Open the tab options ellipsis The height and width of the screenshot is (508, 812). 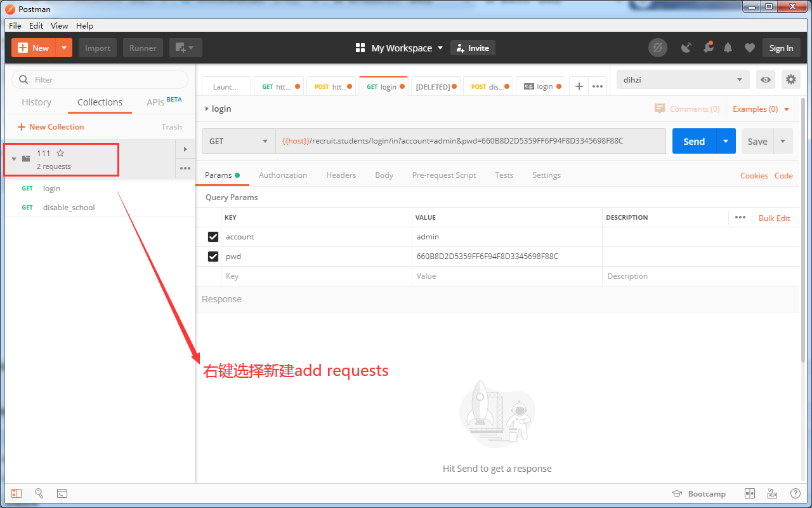coord(598,86)
